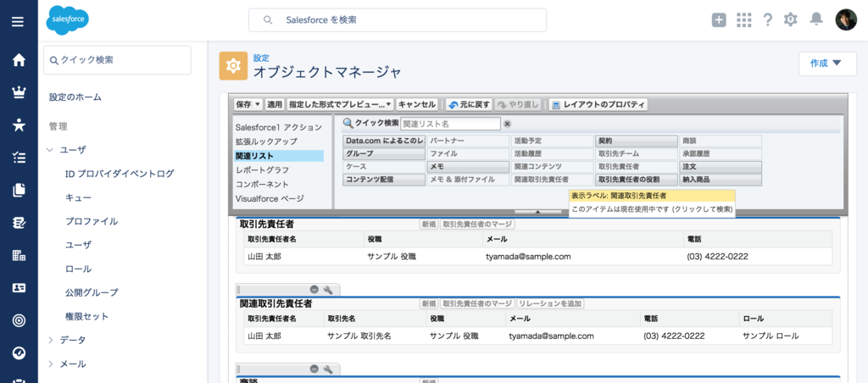
Task: Select the 取引先責任者の役割 palette item
Action: click(x=636, y=180)
